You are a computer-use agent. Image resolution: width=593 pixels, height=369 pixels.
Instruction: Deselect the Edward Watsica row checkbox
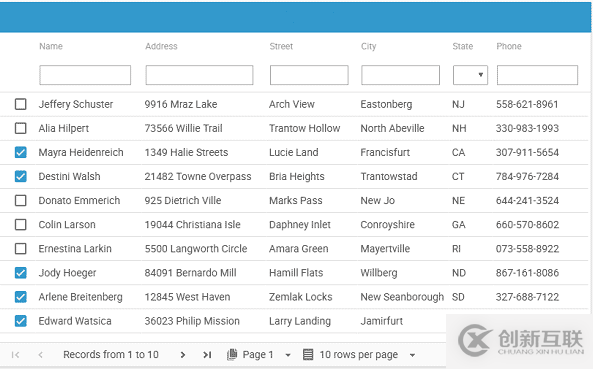[20, 321]
